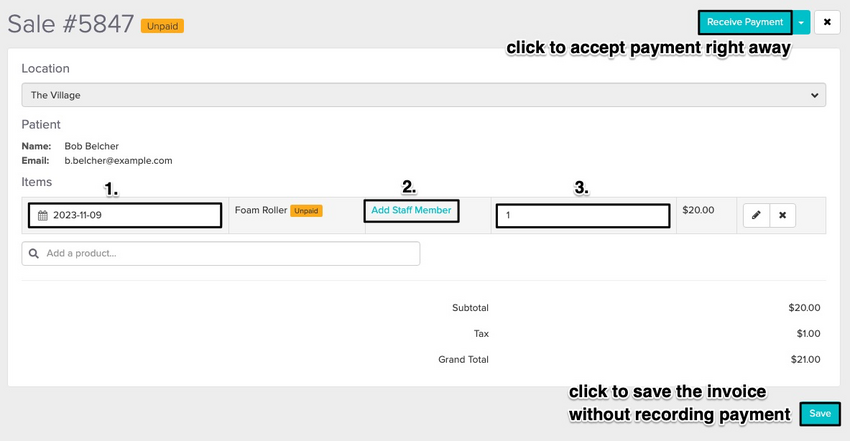Image resolution: width=850 pixels, height=441 pixels.
Task: Open the Location dropdown showing The Village
Action: tap(423, 95)
